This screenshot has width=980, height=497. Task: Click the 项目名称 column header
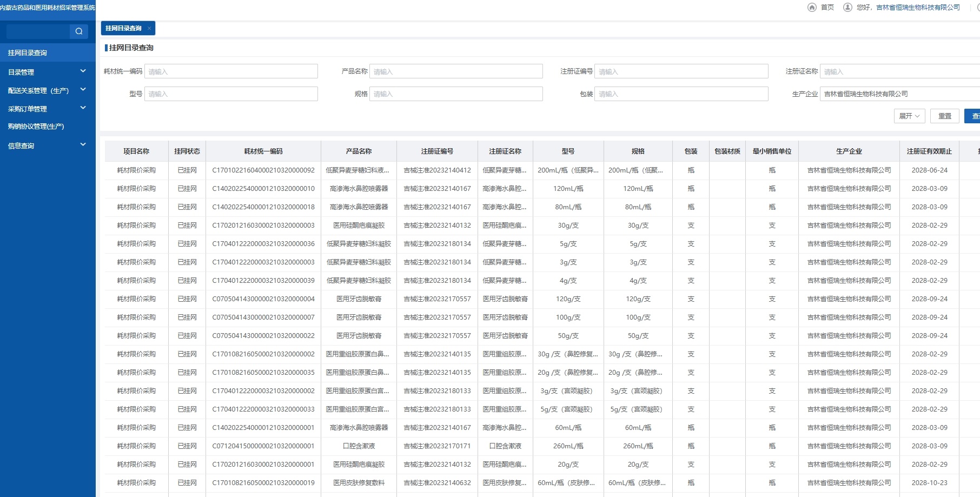(x=136, y=151)
